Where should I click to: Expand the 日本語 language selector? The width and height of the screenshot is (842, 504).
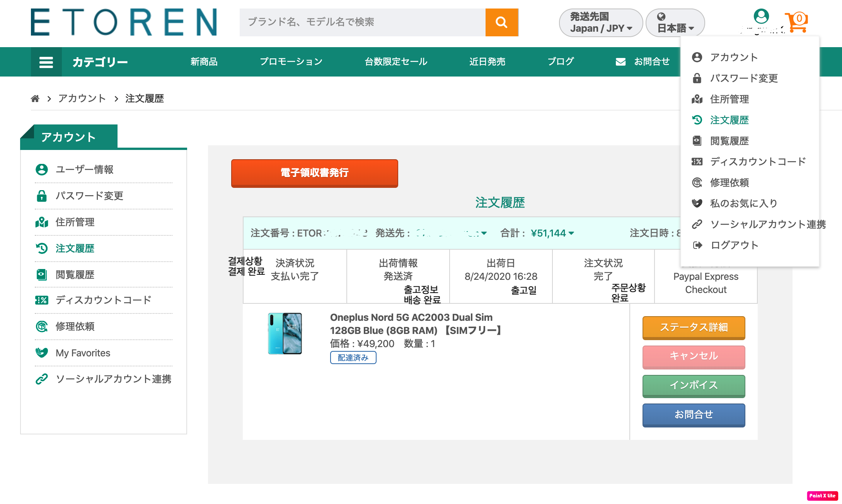coord(675,22)
